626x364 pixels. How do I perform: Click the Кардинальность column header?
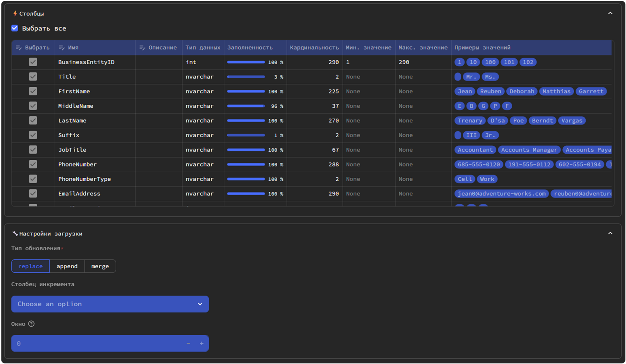click(x=314, y=48)
